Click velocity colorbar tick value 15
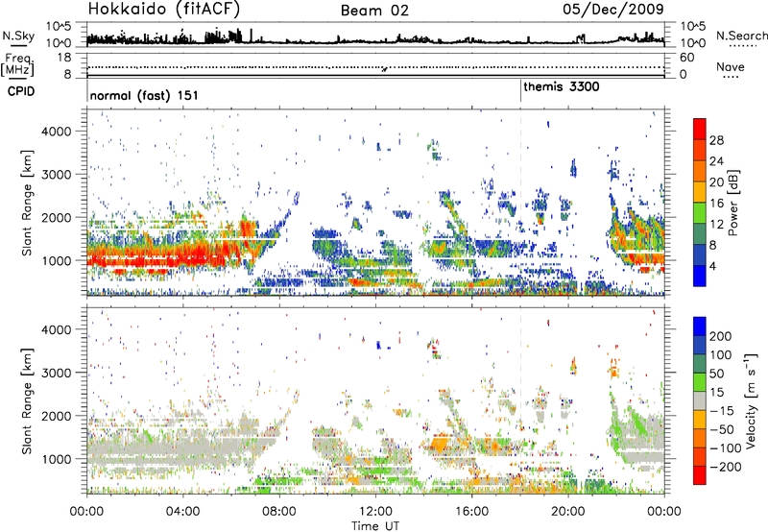768x532 pixels. coord(716,392)
